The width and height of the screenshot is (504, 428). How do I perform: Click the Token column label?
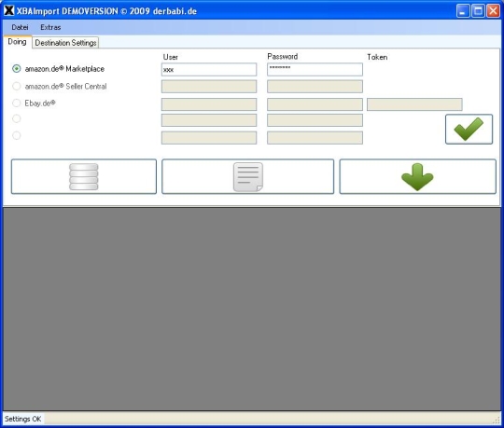(377, 57)
